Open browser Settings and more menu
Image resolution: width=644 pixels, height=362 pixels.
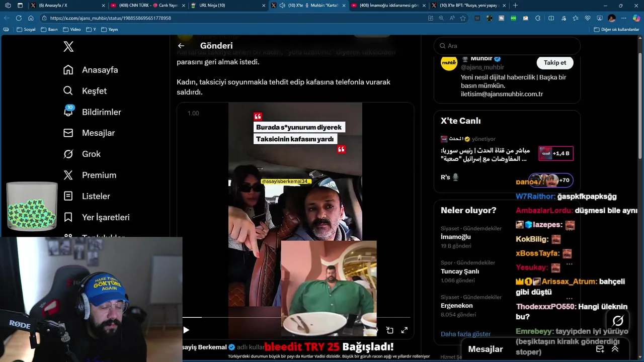(624, 18)
